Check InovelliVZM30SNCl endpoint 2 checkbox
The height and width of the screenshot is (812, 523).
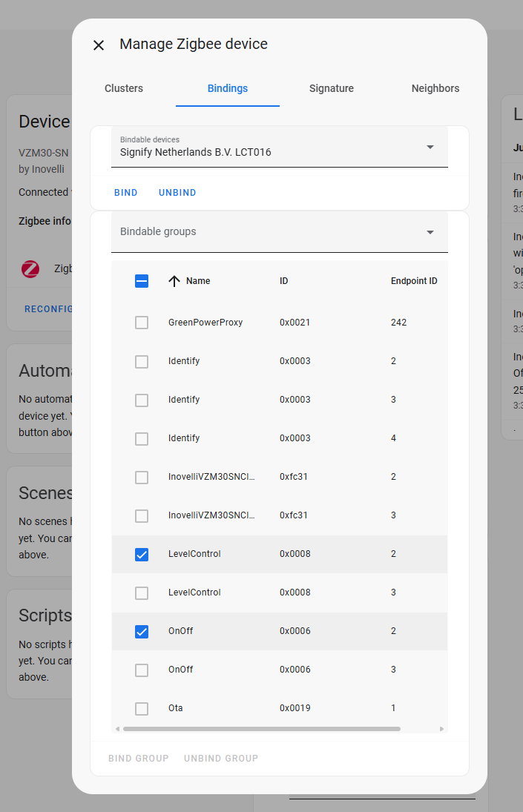pyautogui.click(x=142, y=477)
